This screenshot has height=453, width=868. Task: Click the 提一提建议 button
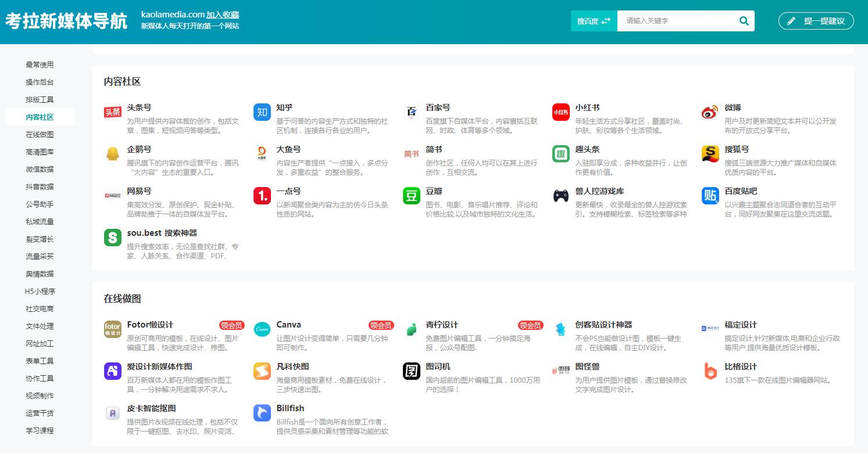[x=816, y=21]
